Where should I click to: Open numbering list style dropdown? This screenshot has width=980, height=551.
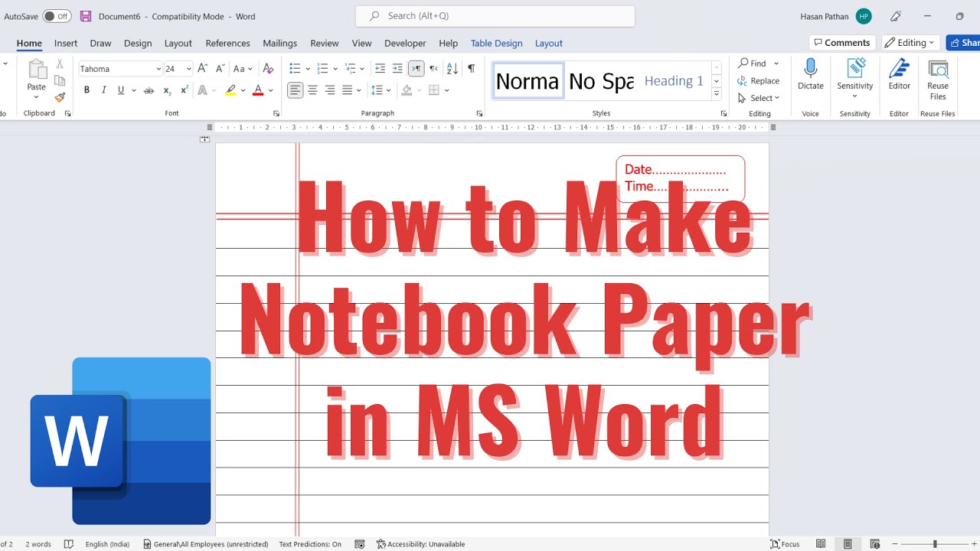(x=335, y=69)
